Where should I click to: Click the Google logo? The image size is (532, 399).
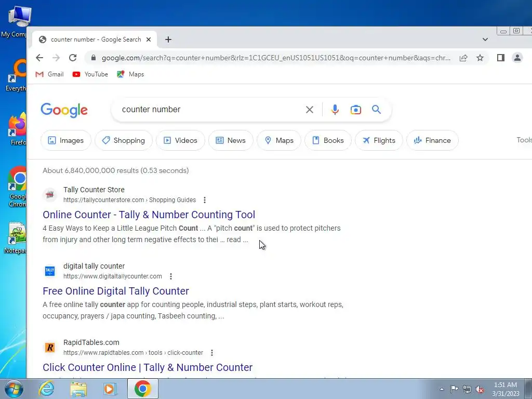coord(64,110)
